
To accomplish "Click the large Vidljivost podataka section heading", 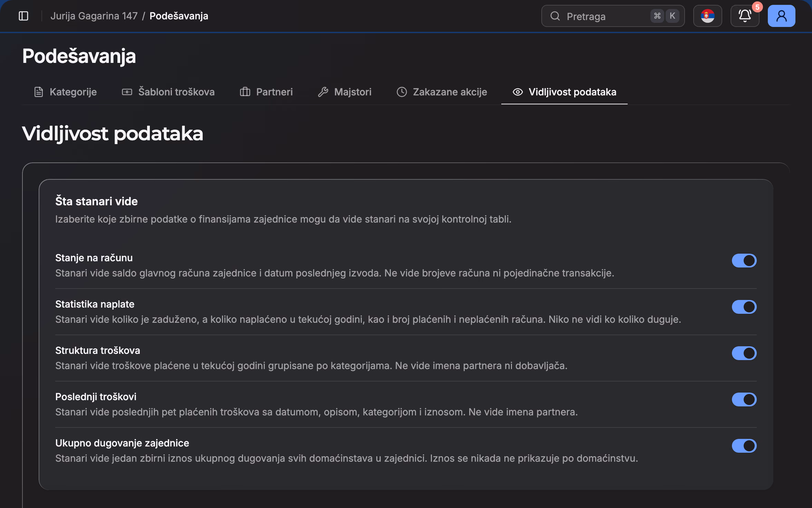I will [113, 134].
